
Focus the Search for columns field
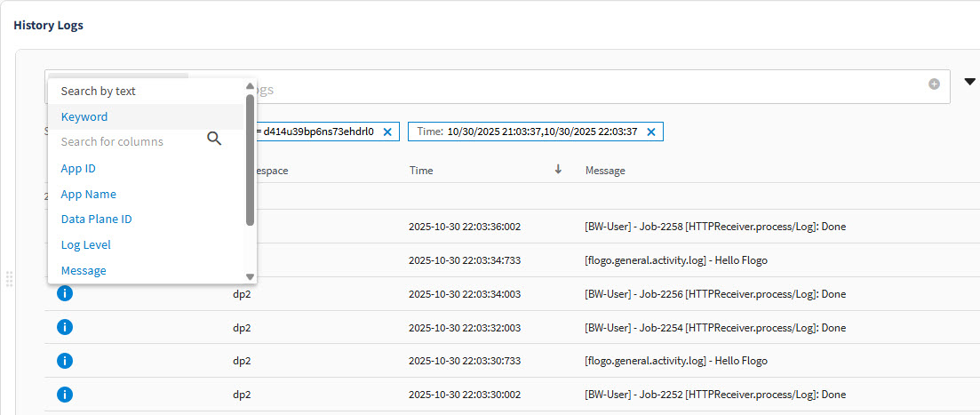(x=124, y=141)
